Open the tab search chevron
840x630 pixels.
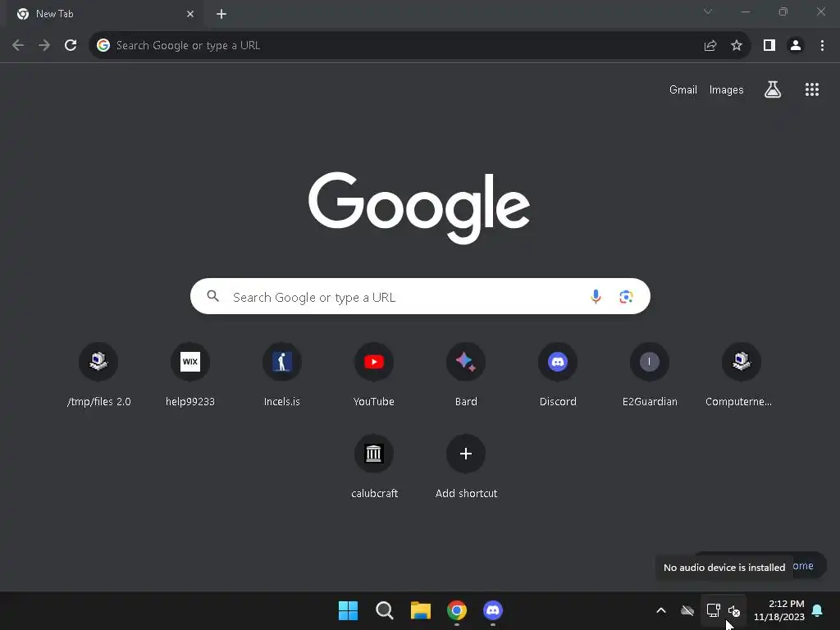tap(708, 11)
